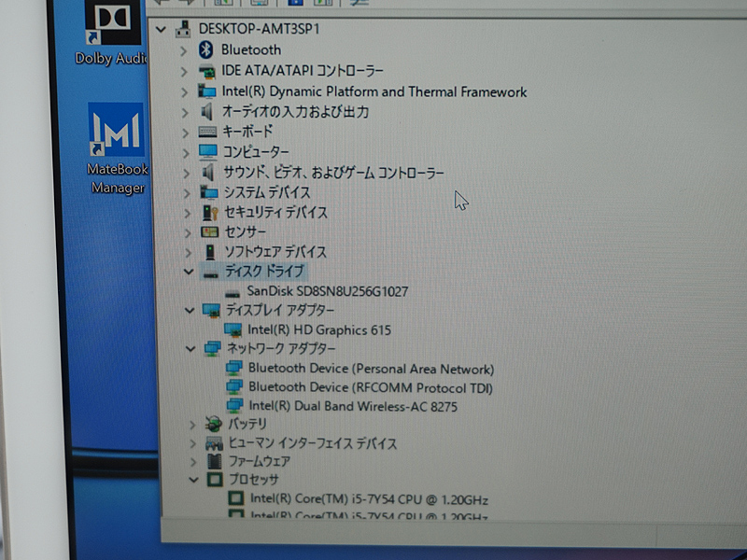The image size is (747, 560).
Task: Click the セキュリティ デバイス key icon
Action: pyautogui.click(x=210, y=213)
